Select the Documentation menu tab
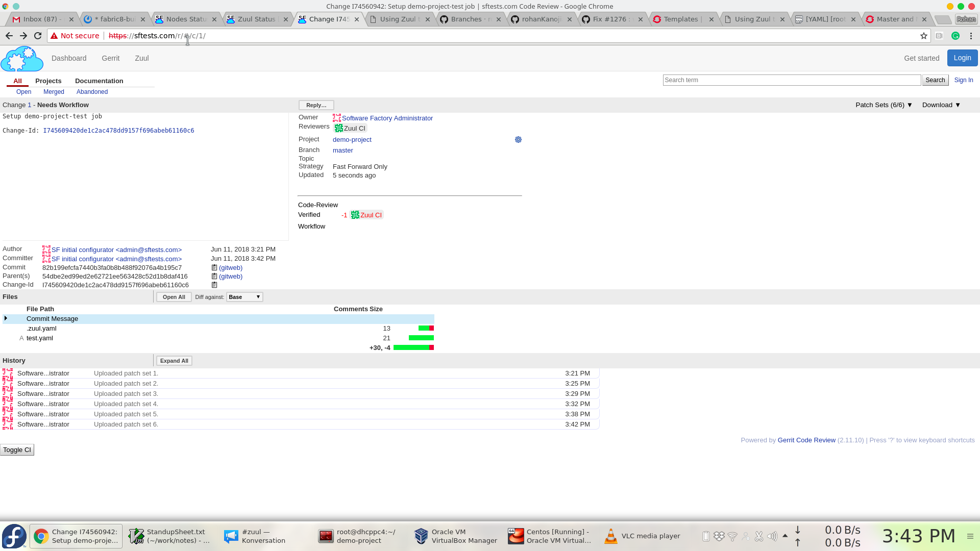980x551 pixels. click(x=99, y=81)
